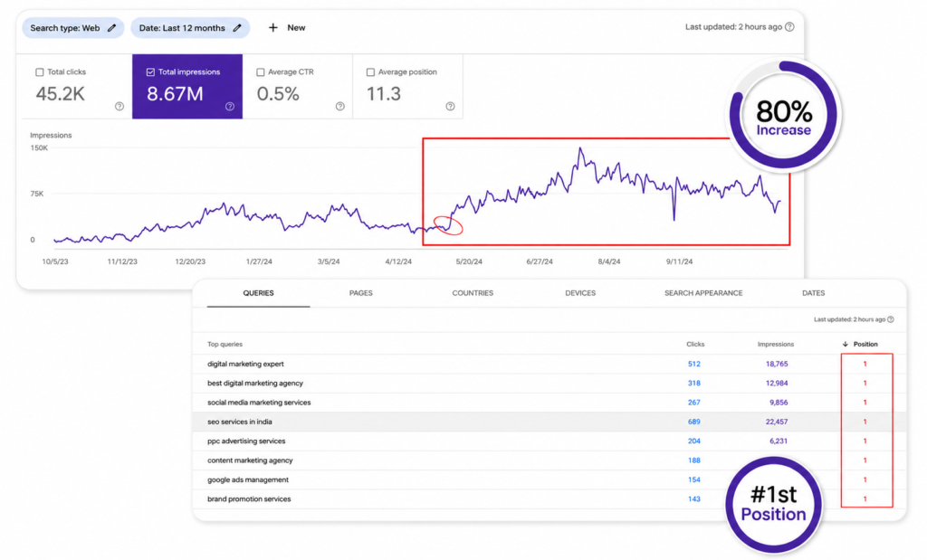This screenshot has height=560, width=927.
Task: Sort by Position column arrow
Action: pos(846,344)
